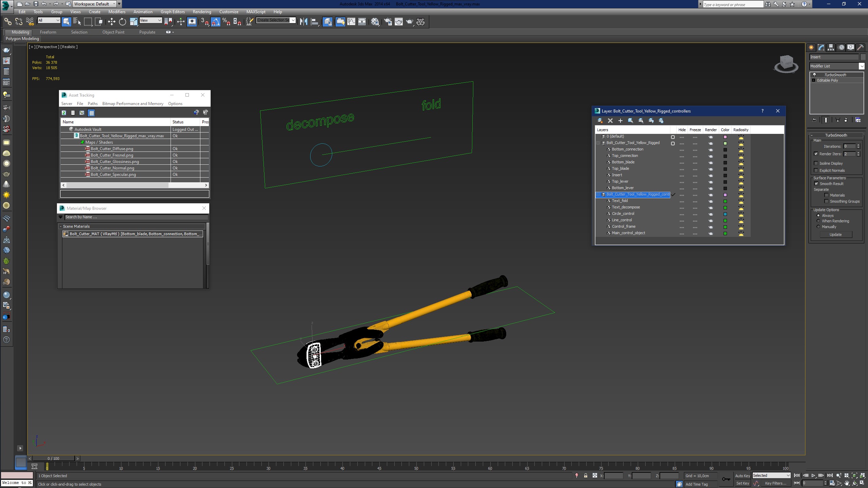Image resolution: width=868 pixels, height=488 pixels.
Task: Toggle Render checkbox for Top_connection layer
Action: (711, 156)
